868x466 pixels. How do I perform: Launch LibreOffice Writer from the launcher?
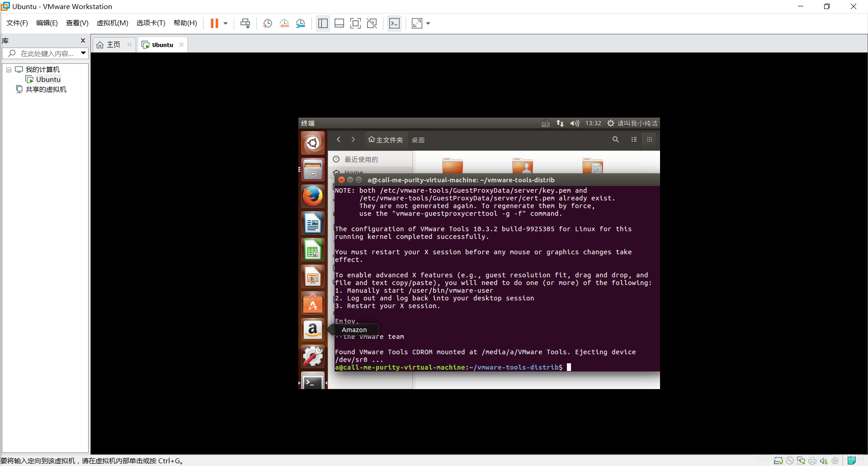[x=313, y=223]
